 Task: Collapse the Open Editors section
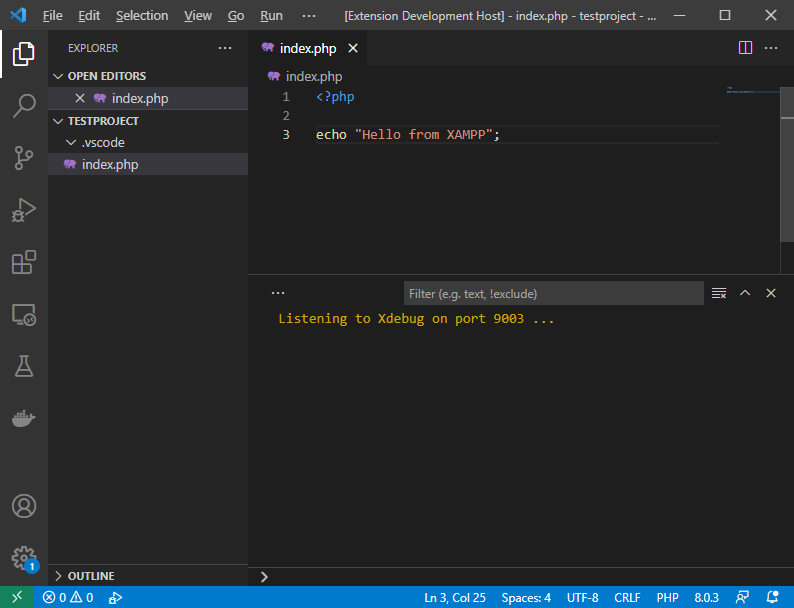(148, 76)
